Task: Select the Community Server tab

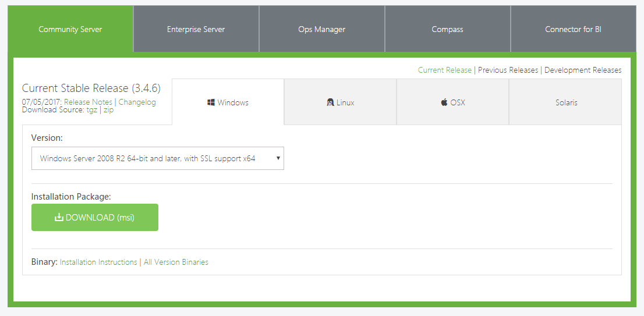Action: 70,29
